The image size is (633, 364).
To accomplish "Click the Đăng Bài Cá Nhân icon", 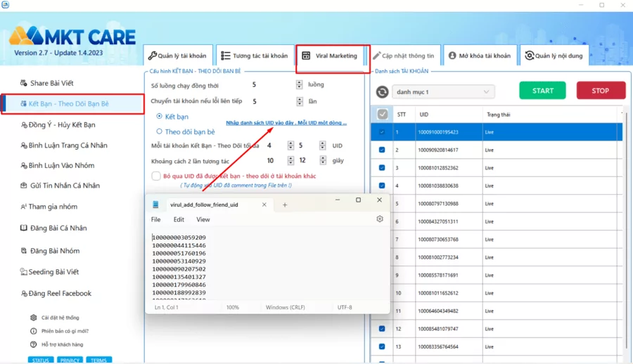I will 24,228.
